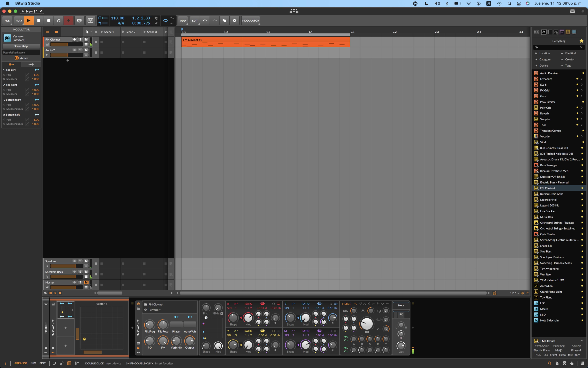Toggle the metronome icon

pyautogui.click(x=156, y=23)
